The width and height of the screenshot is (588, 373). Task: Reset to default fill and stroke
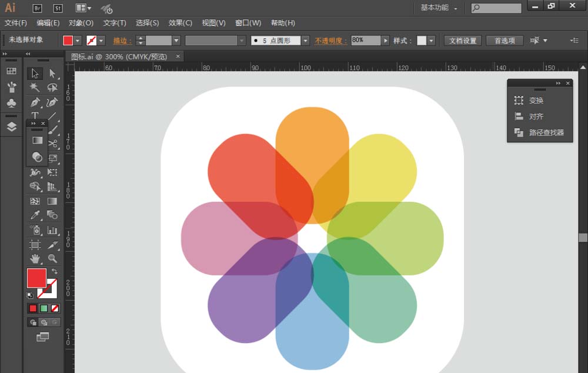29,295
